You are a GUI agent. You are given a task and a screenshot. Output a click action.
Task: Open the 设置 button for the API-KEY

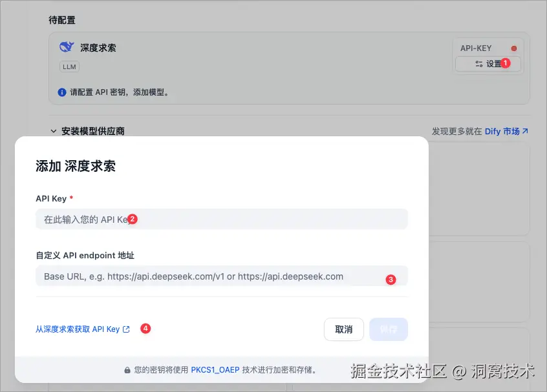488,64
